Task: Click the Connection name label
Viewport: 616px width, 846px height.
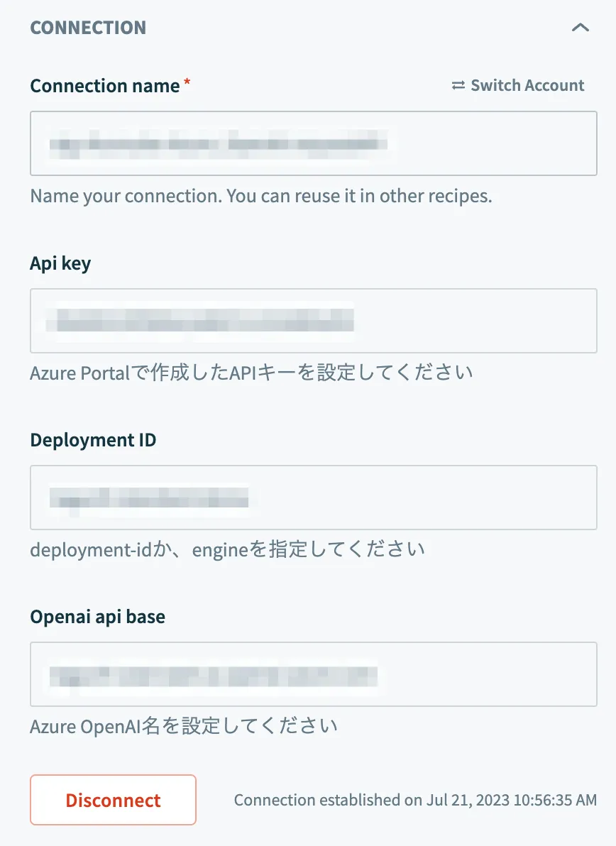Action: click(105, 86)
